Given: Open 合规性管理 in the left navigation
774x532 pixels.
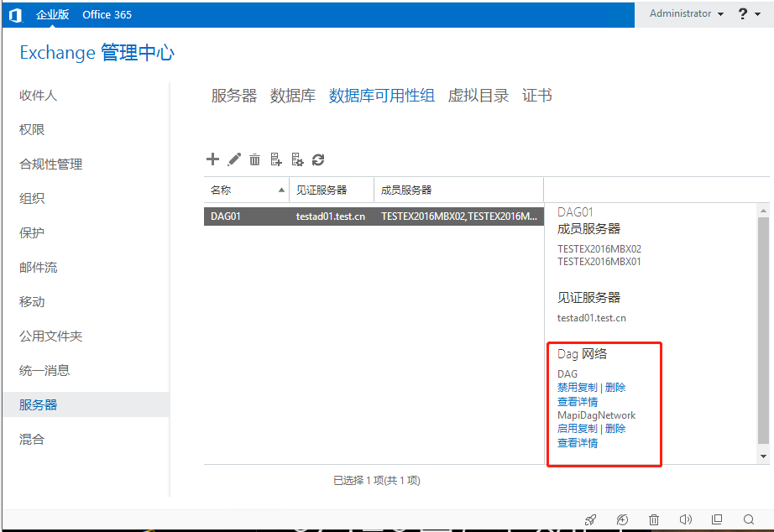Looking at the screenshot, I should click(51, 164).
